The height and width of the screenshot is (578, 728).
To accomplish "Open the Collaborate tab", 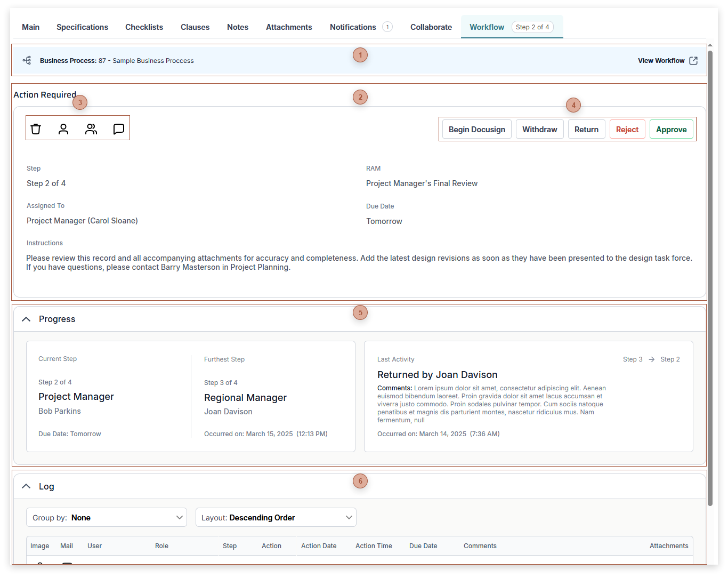I will 431,27.
